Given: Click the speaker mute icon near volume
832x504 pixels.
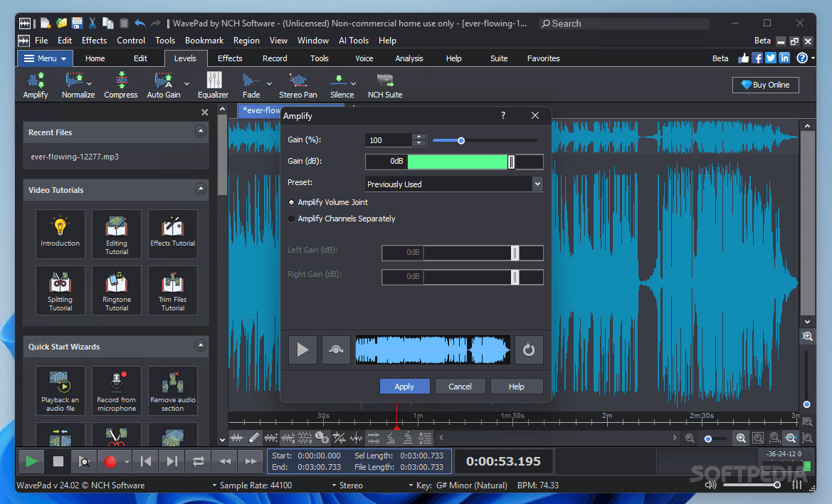Looking at the screenshot, I should [710, 485].
